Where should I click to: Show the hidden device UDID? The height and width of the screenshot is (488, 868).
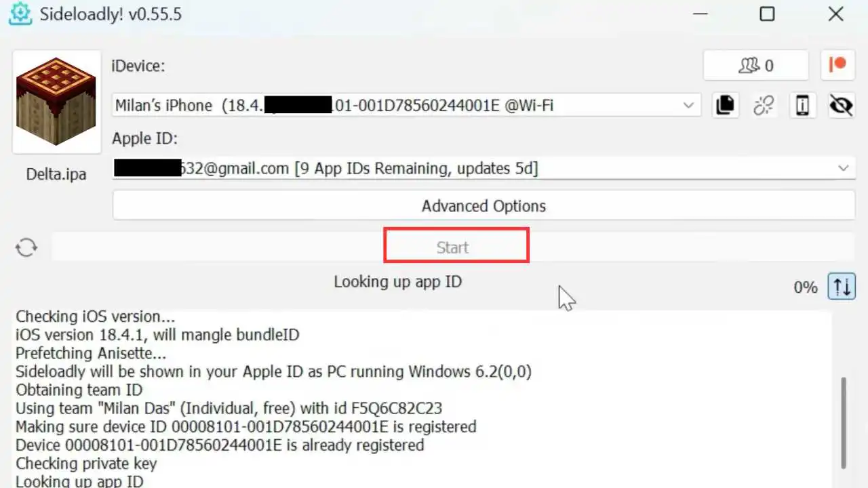(x=298, y=105)
